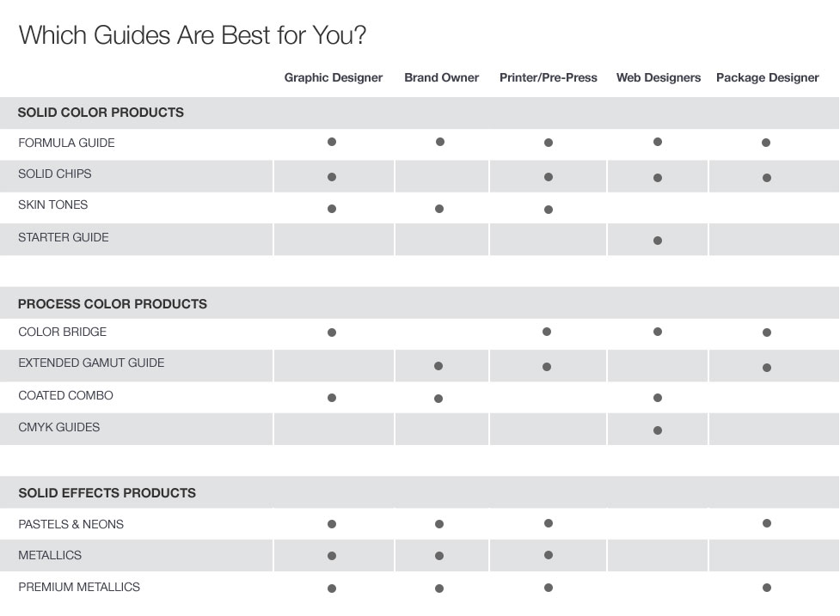840x616 pixels.
Task: Select the Graphic Designer column header
Action: point(334,77)
